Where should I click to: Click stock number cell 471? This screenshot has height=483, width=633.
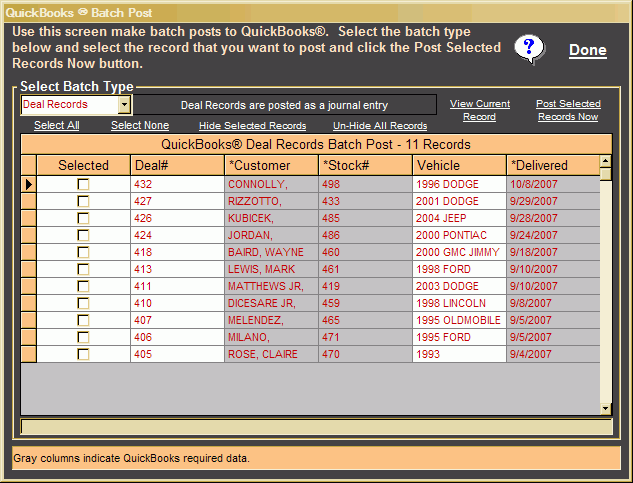pos(365,337)
